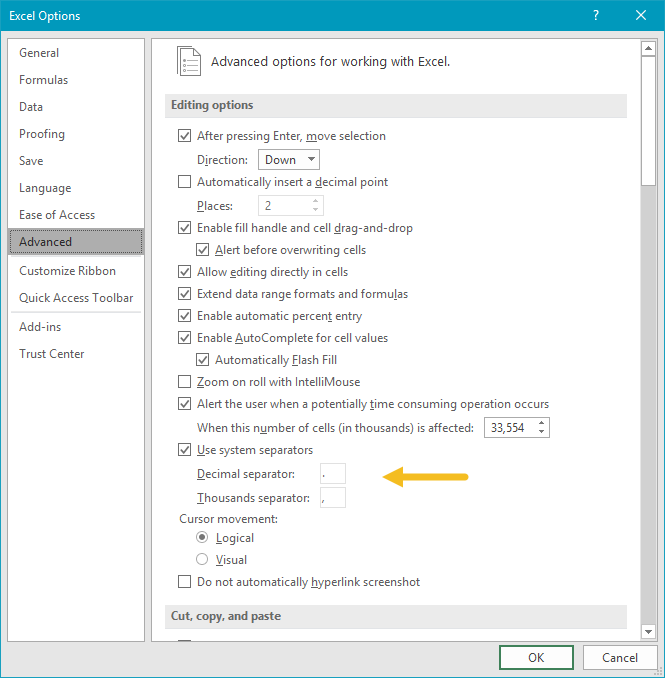
Task: Open the Trust Center category
Action: click(76, 354)
